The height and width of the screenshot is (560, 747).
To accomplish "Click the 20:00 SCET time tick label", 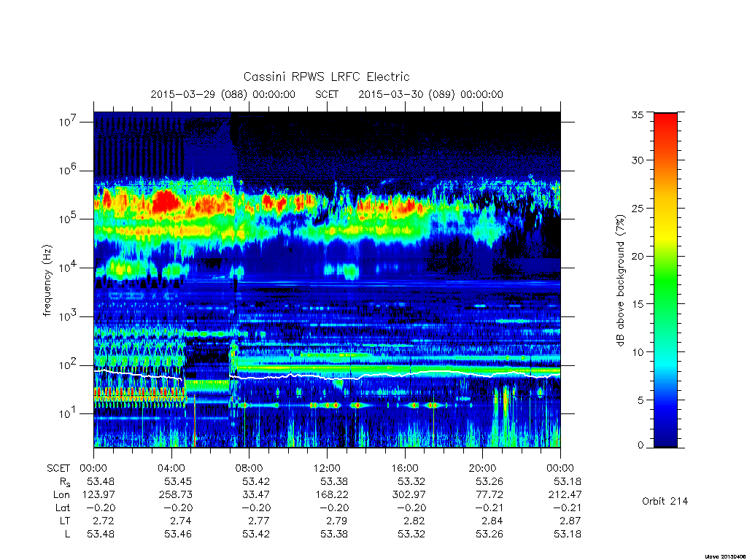I will click(482, 468).
